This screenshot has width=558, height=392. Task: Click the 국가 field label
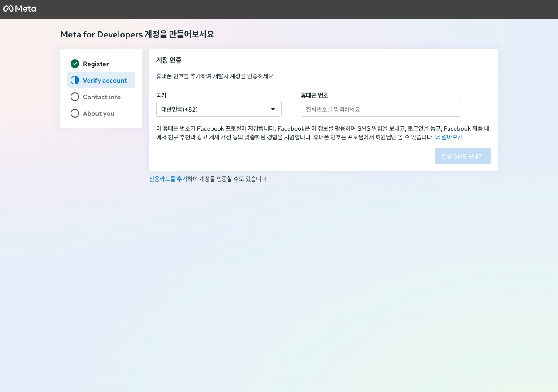(161, 95)
